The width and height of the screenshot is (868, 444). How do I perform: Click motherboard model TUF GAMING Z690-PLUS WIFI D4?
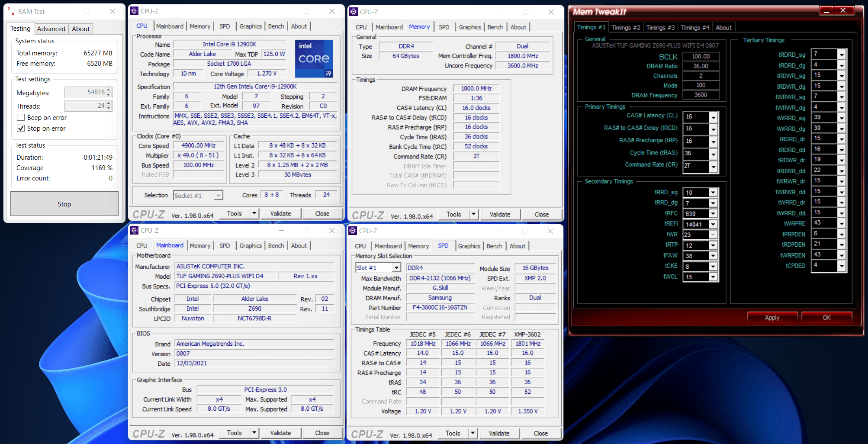click(225, 276)
